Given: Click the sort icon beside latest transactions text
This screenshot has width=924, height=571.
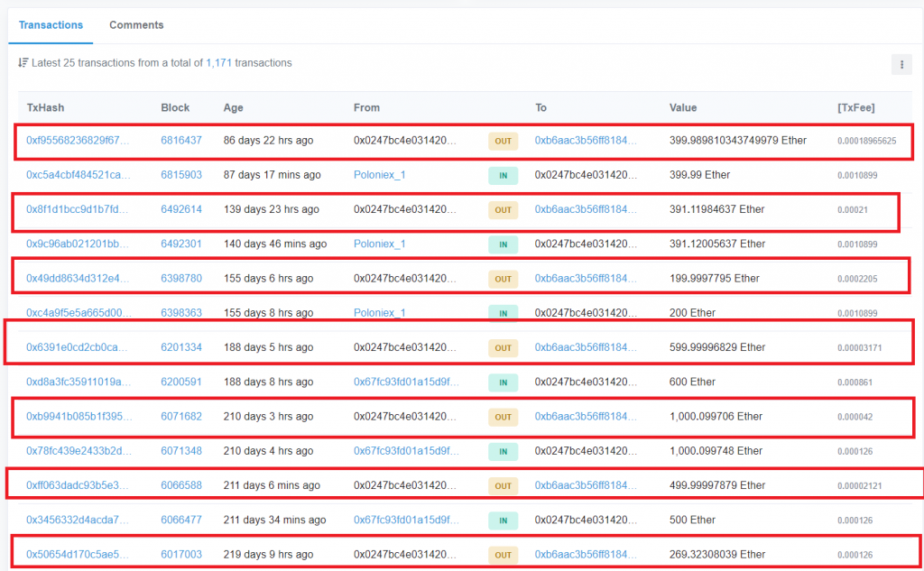Looking at the screenshot, I should point(22,62).
